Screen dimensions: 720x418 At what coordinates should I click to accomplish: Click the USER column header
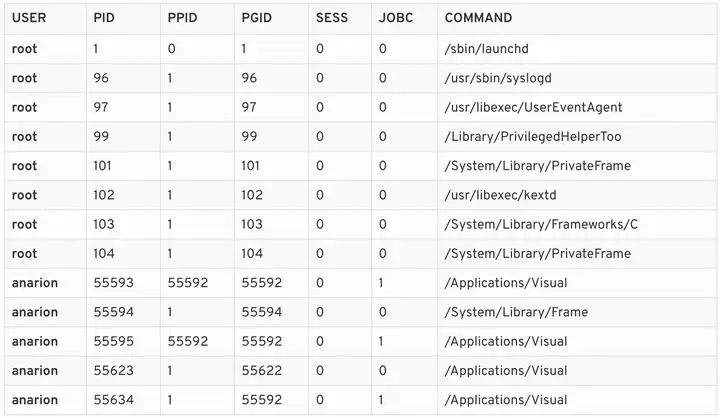pos(29,18)
